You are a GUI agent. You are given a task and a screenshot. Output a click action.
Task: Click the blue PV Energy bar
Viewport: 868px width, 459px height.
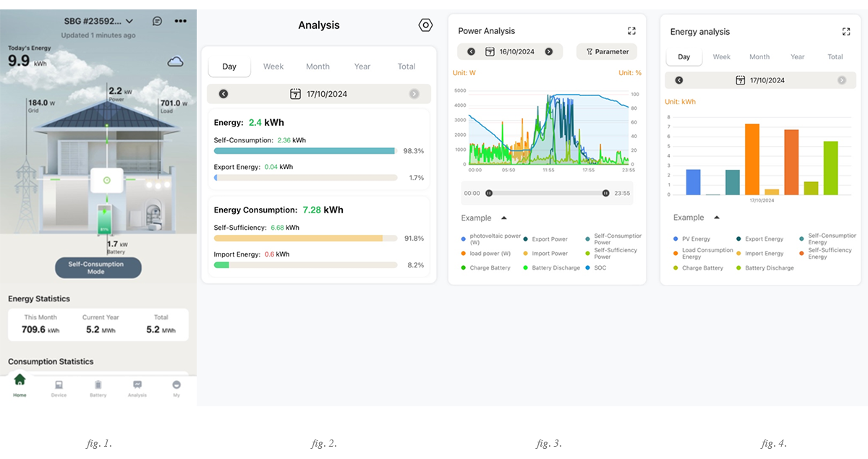(x=693, y=182)
